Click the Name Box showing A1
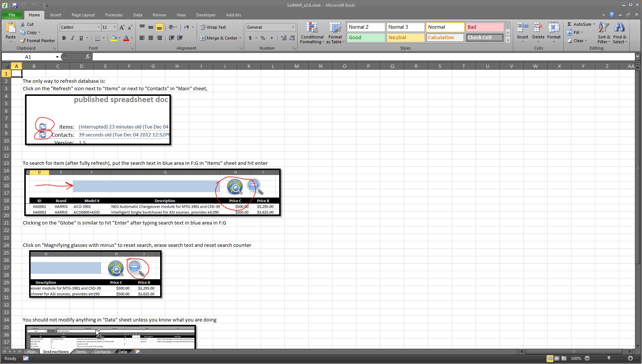Screen dimensions: 642x364 [28, 57]
